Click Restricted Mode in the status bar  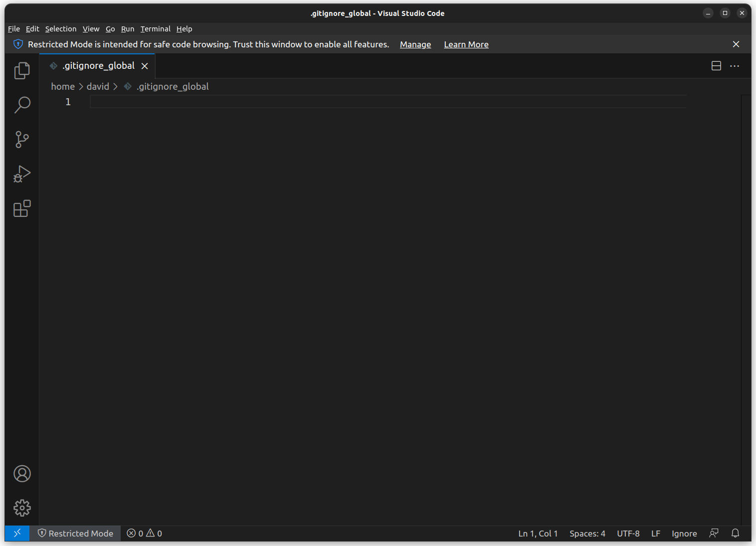(76, 533)
